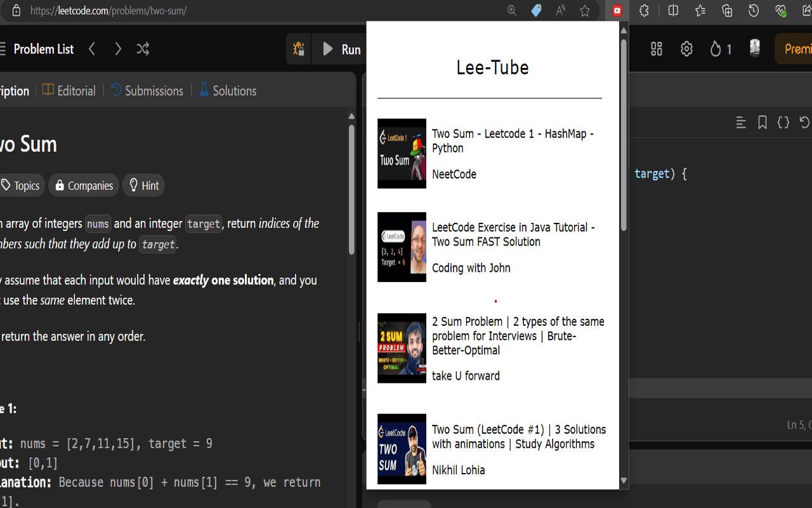Click the streak fire icon
Image resolution: width=812 pixels, height=508 pixels.
tap(716, 49)
